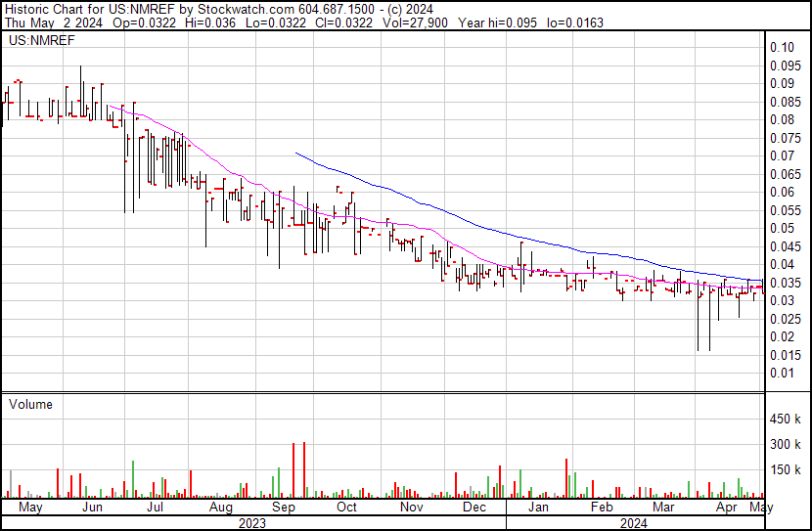Click the Dec month label

click(474, 508)
